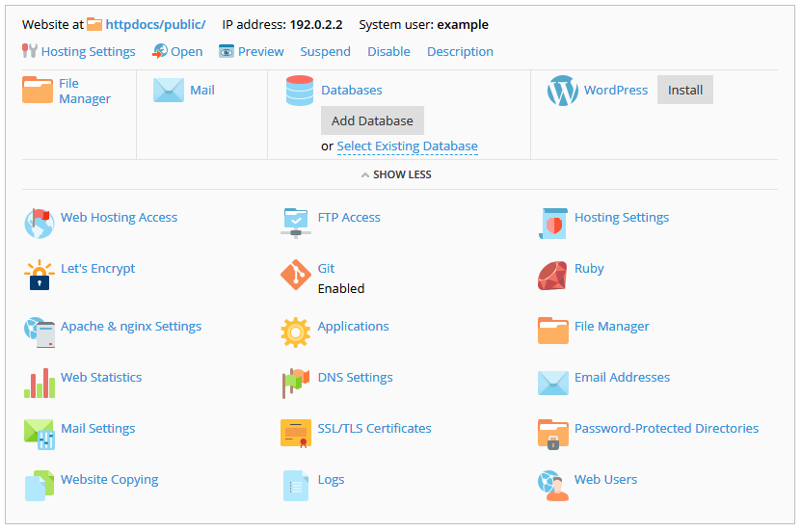The image size is (802, 532).
Task: Click the Ruby gem icon
Action: point(552,276)
